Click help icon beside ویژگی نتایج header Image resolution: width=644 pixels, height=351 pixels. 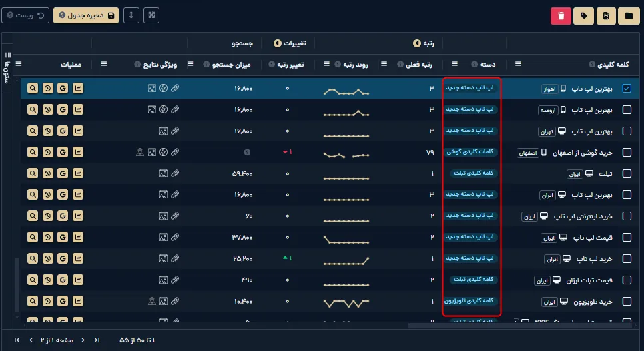coord(137,64)
